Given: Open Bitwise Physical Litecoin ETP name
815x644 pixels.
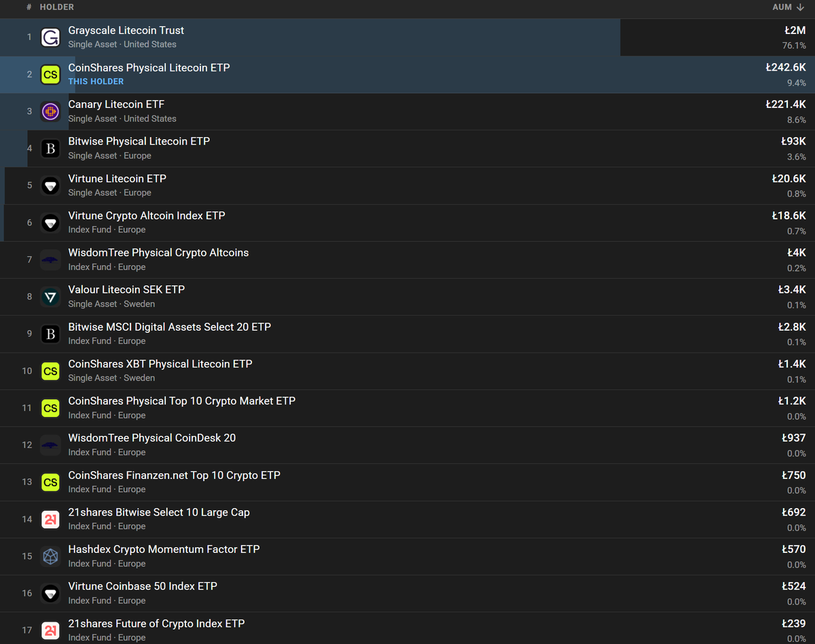Looking at the screenshot, I should pyautogui.click(x=139, y=141).
